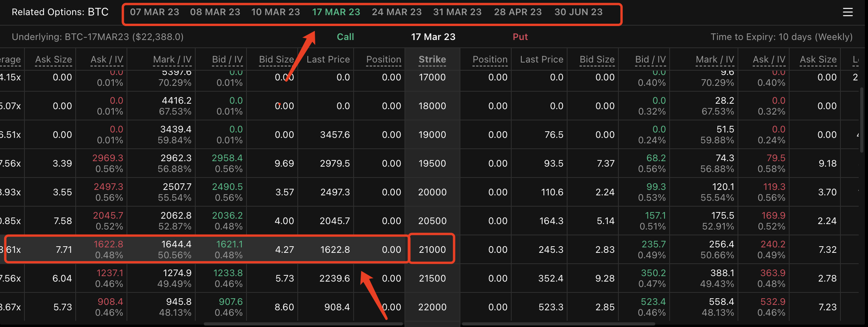Screen dimensions: 868x327
Task: Click the Call side Ask Size header
Action: coord(54,59)
